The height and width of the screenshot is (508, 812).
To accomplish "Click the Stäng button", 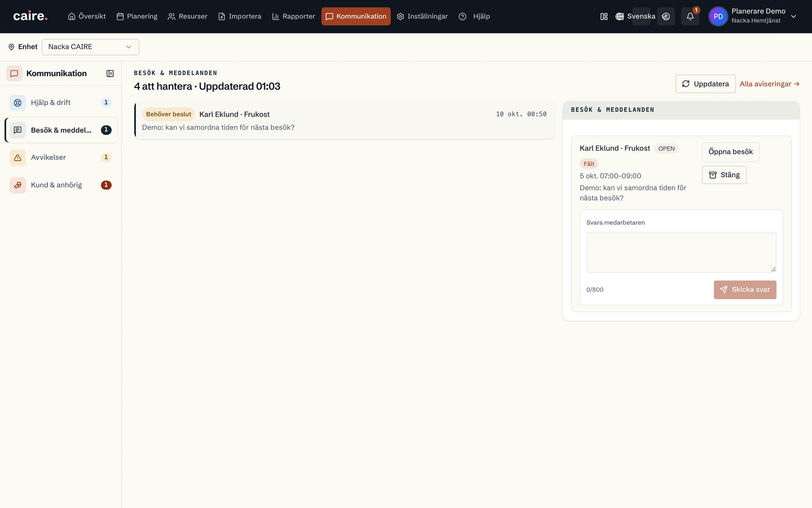I will coord(724,175).
